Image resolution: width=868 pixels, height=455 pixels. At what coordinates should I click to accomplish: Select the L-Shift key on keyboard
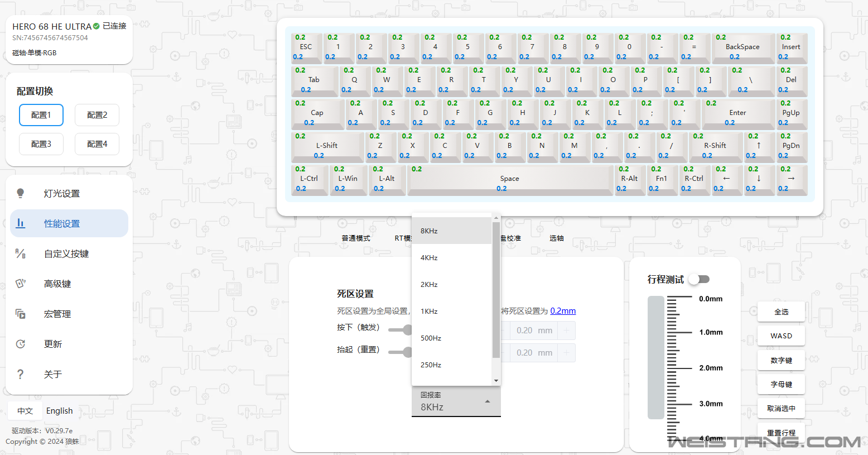coord(327,146)
